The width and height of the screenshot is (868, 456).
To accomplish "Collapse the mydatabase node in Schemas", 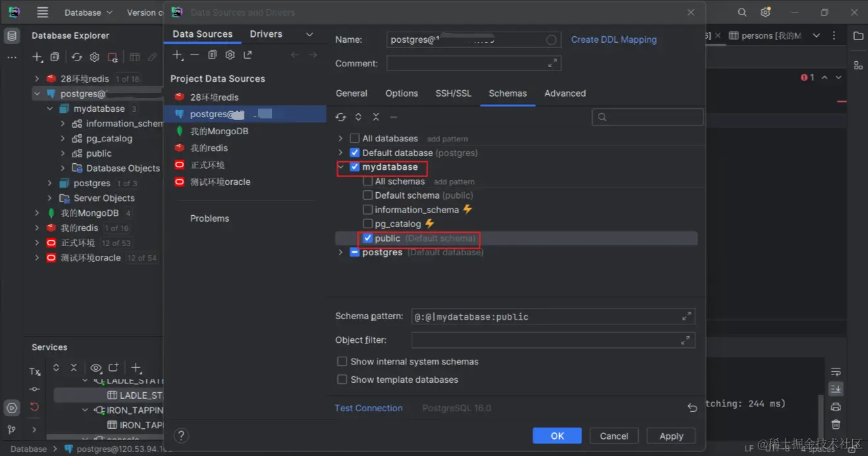I will click(x=340, y=167).
